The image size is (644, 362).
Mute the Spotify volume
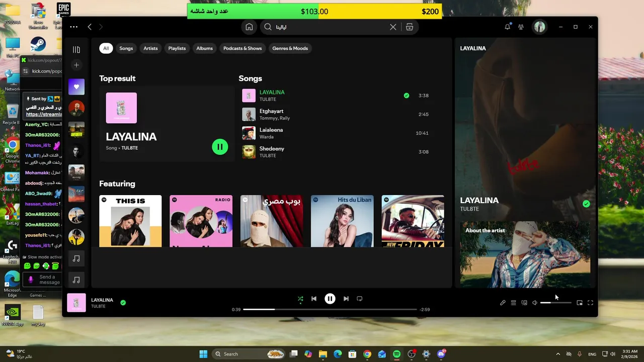pos(535,303)
